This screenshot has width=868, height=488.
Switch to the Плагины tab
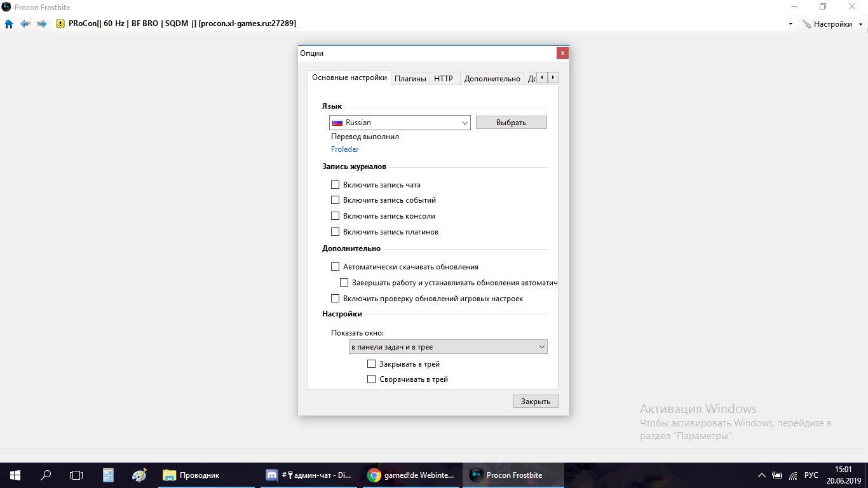pyautogui.click(x=410, y=79)
